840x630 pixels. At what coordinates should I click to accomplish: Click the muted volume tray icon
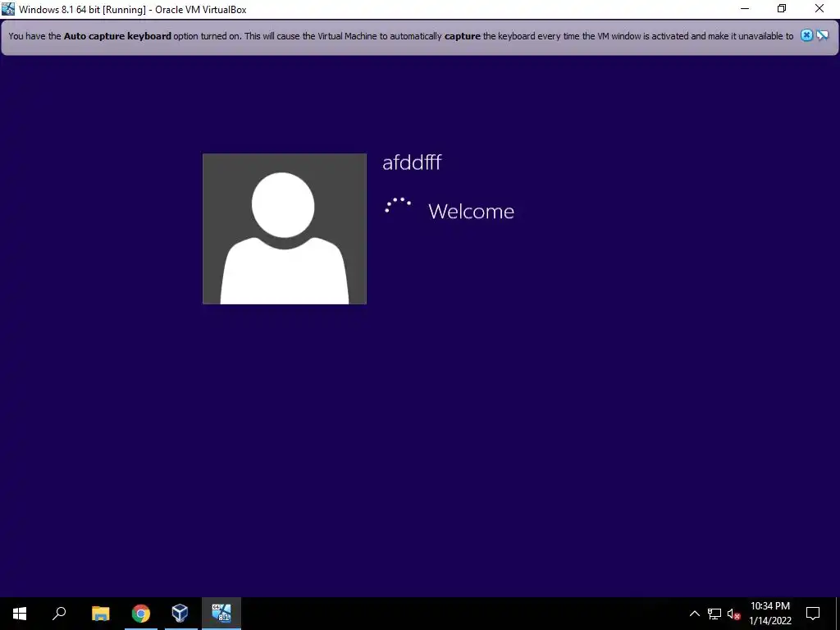[733, 614]
